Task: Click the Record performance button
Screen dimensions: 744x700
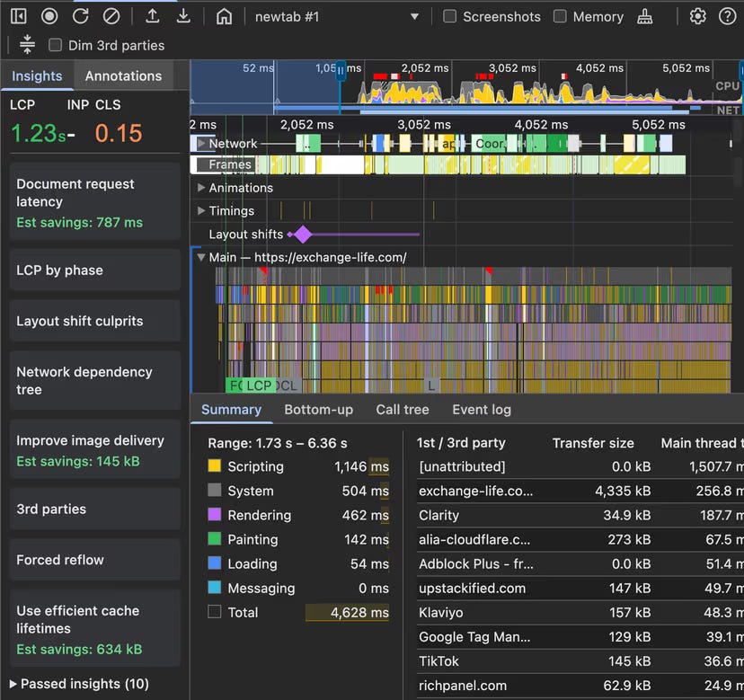Action: 49,16
